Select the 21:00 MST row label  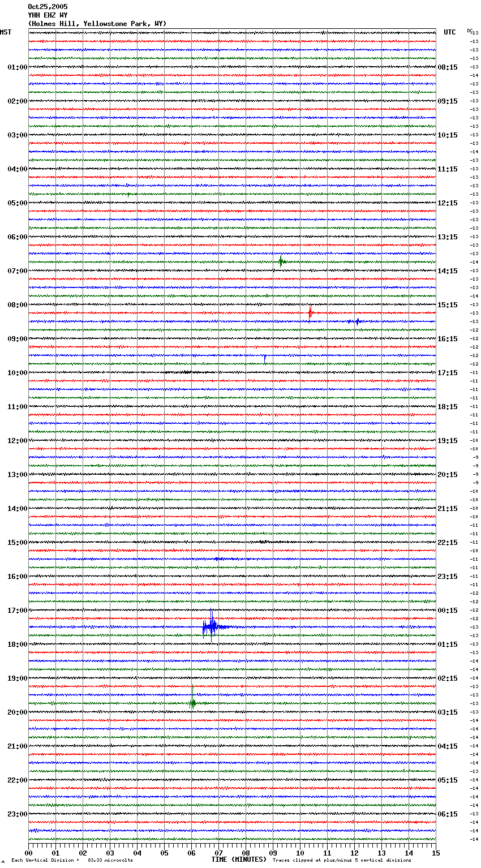point(17,746)
